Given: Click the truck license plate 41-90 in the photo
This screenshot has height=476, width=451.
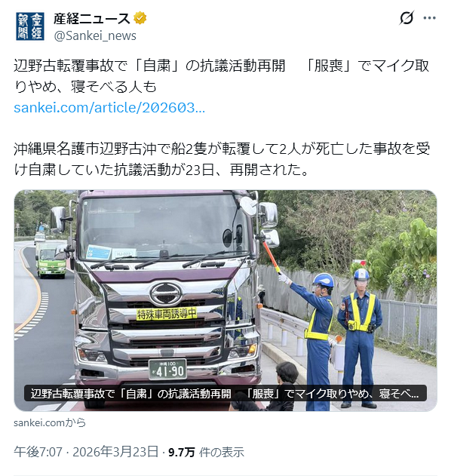Looking at the screenshot, I should click(x=167, y=369).
